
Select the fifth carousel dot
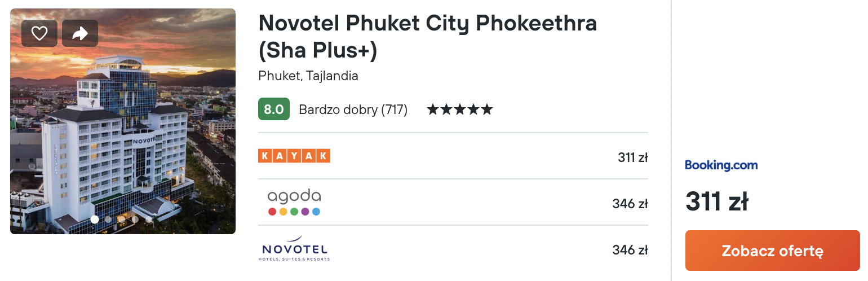(x=148, y=219)
